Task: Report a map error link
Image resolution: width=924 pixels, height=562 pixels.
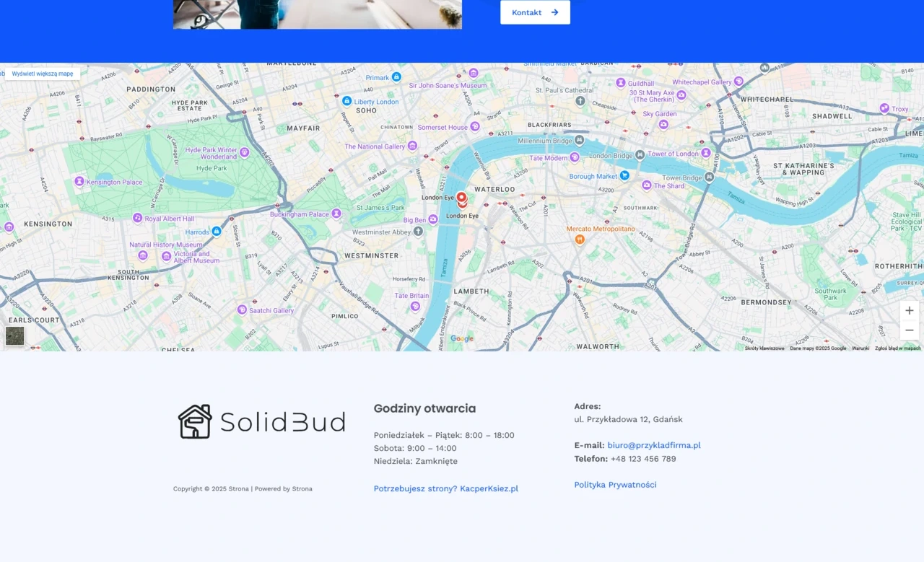Action: point(898,348)
